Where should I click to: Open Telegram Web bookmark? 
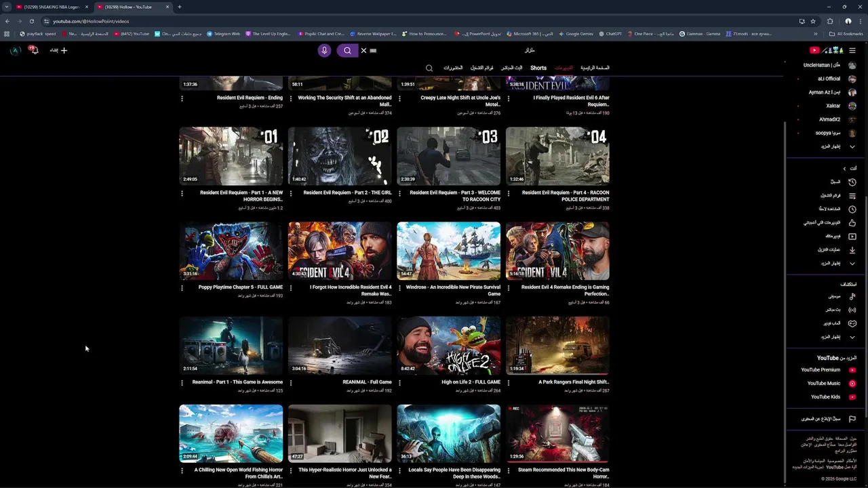(223, 34)
